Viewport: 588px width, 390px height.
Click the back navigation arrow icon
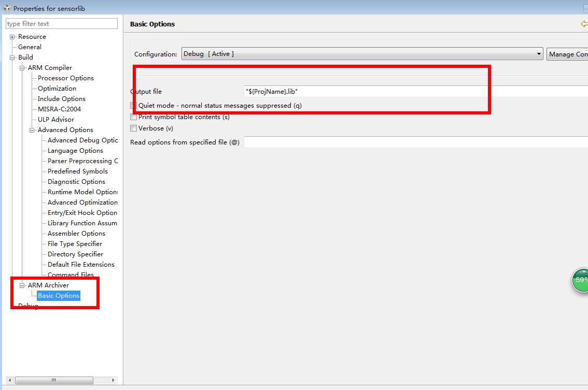pyautogui.click(x=584, y=24)
